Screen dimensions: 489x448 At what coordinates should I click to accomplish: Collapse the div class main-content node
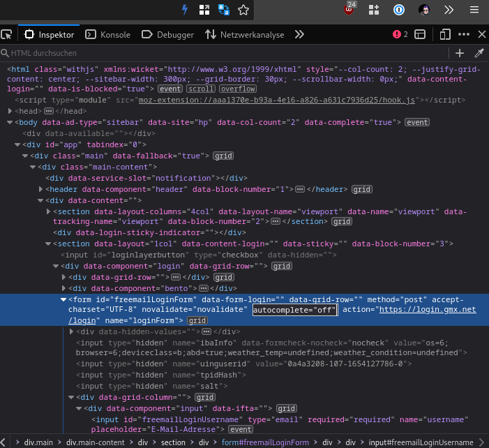(x=33, y=167)
